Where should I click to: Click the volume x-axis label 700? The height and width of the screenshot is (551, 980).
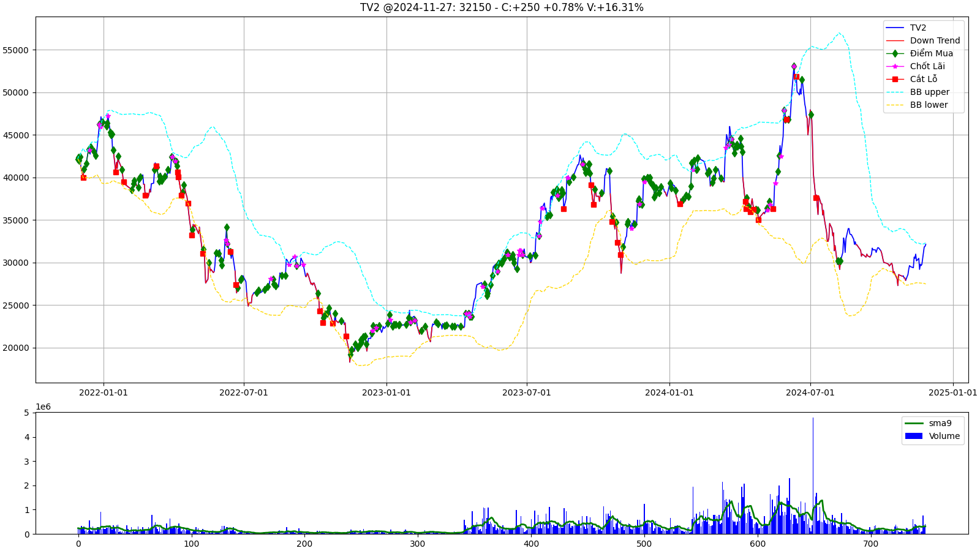pyautogui.click(x=870, y=544)
